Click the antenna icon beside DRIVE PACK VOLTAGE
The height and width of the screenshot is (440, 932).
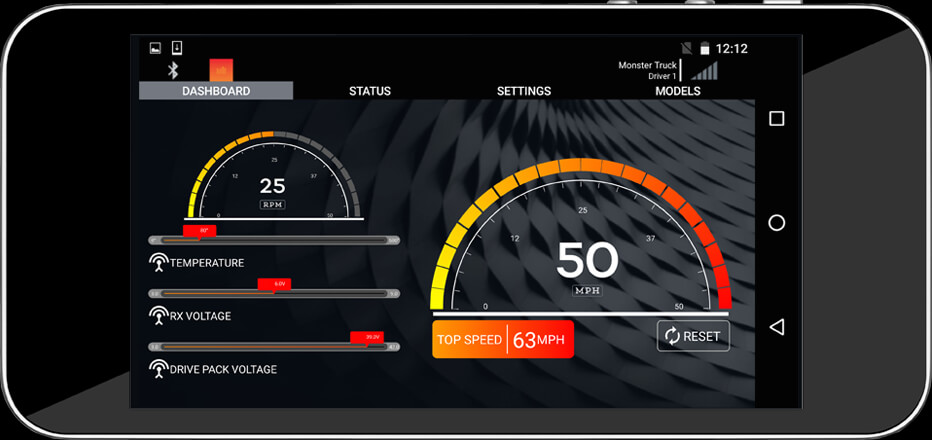(x=158, y=369)
